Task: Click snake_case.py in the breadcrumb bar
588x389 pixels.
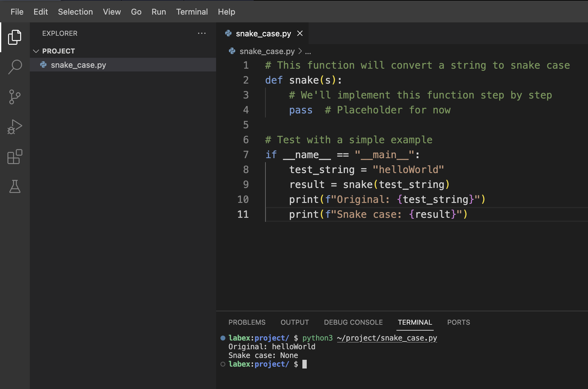Action: point(267,51)
